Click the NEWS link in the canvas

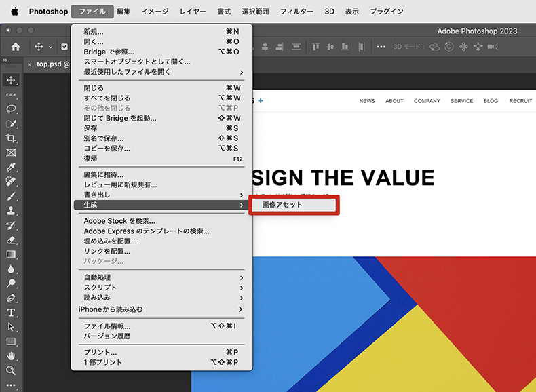(367, 101)
